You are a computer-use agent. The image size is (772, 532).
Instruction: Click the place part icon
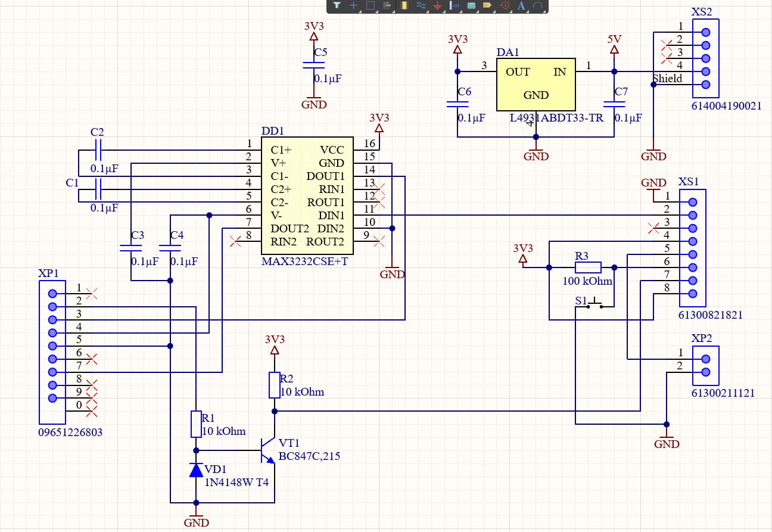click(x=404, y=6)
